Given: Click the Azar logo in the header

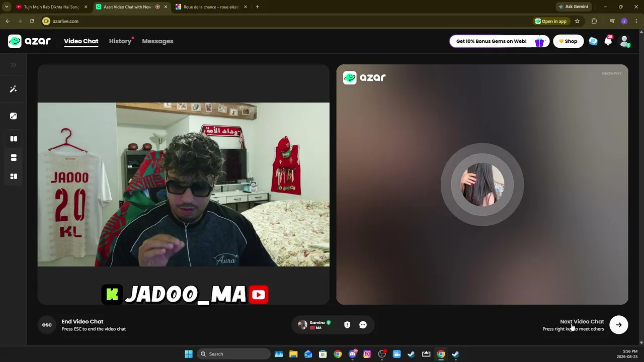Looking at the screenshot, I should (x=29, y=41).
